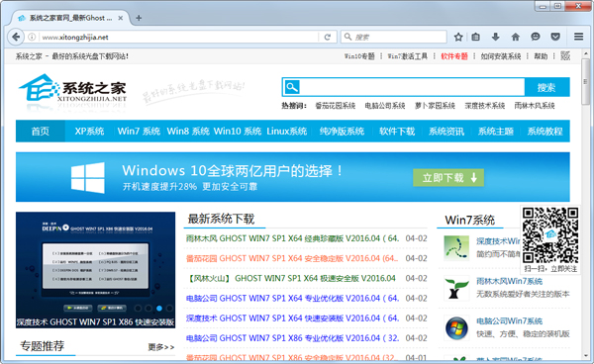Click inside the site search input box
This screenshot has width=594, height=364.
[412, 87]
